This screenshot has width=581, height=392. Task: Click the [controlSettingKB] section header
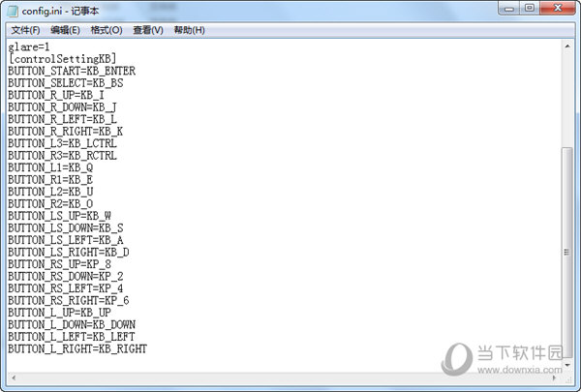coord(62,58)
